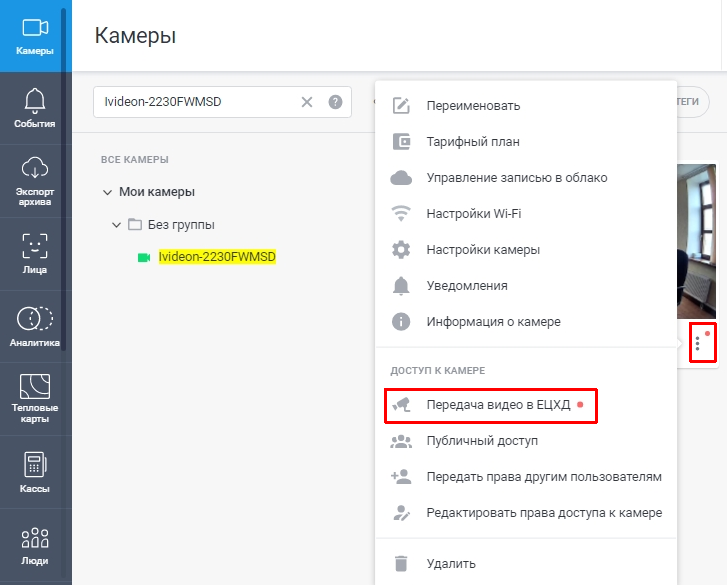Viewport: 727px width, 585px height.
Task: Open the Люди section
Action: point(34,545)
